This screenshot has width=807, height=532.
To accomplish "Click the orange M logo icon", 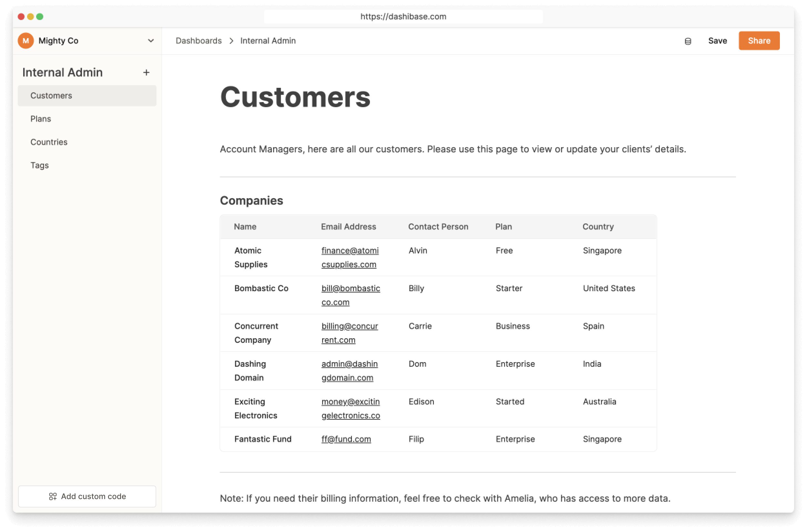I will coord(26,40).
